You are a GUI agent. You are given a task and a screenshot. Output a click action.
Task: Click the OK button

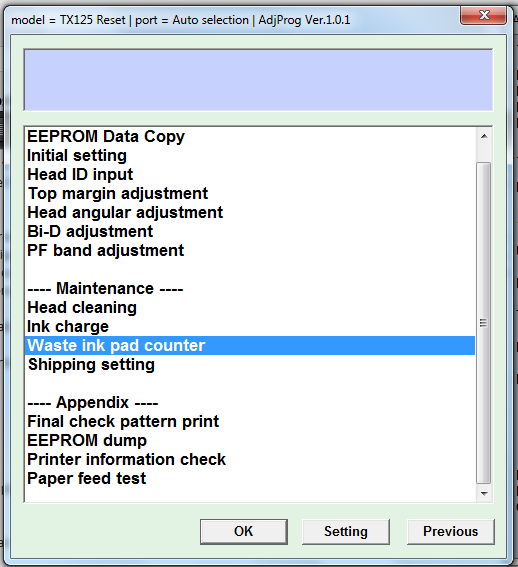point(244,532)
